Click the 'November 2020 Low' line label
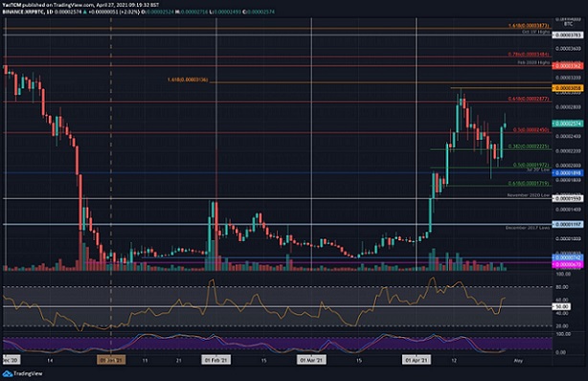The height and width of the screenshot is (381, 588). (x=529, y=195)
